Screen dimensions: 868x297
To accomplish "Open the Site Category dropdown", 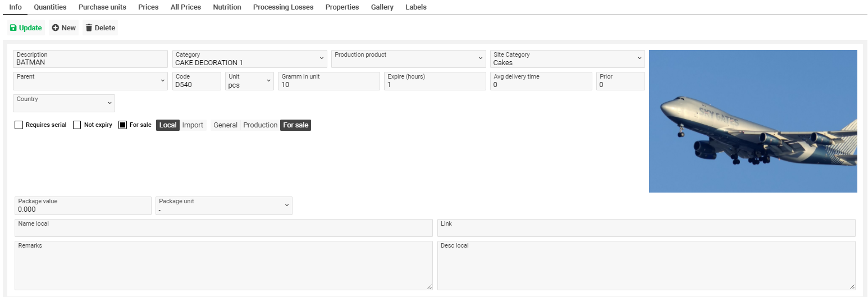I will pyautogui.click(x=639, y=58).
